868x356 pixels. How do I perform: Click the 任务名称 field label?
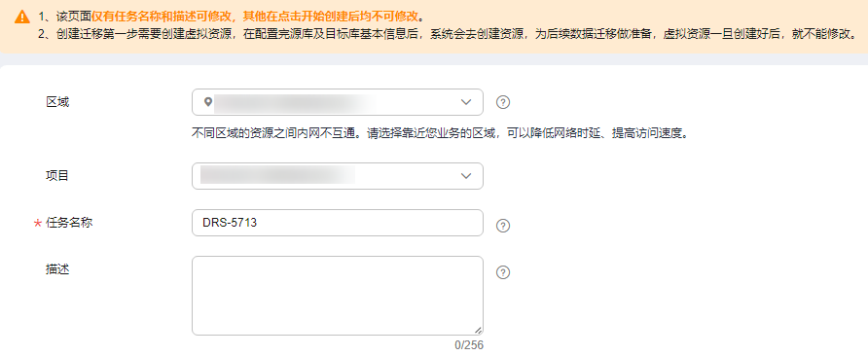pyautogui.click(x=69, y=223)
